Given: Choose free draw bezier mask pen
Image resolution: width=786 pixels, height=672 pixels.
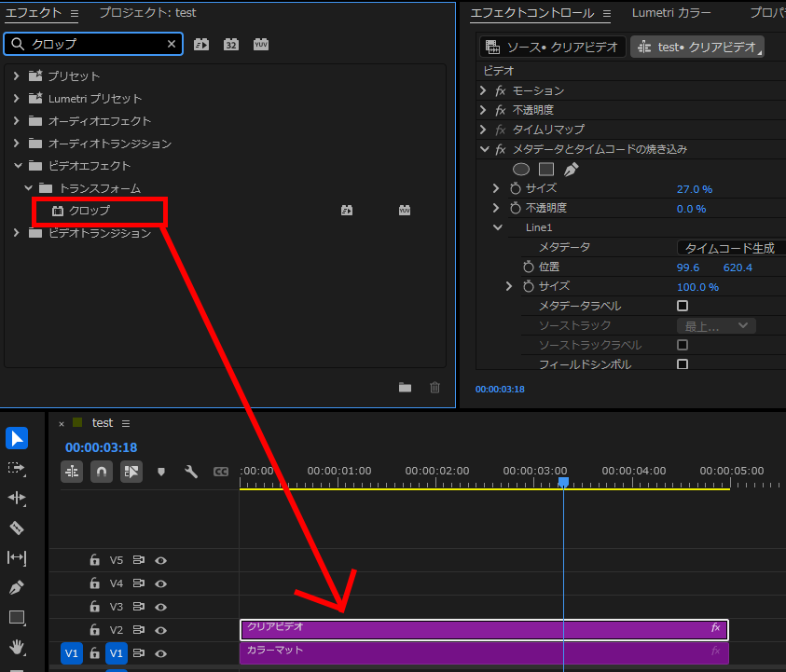Looking at the screenshot, I should [x=571, y=170].
